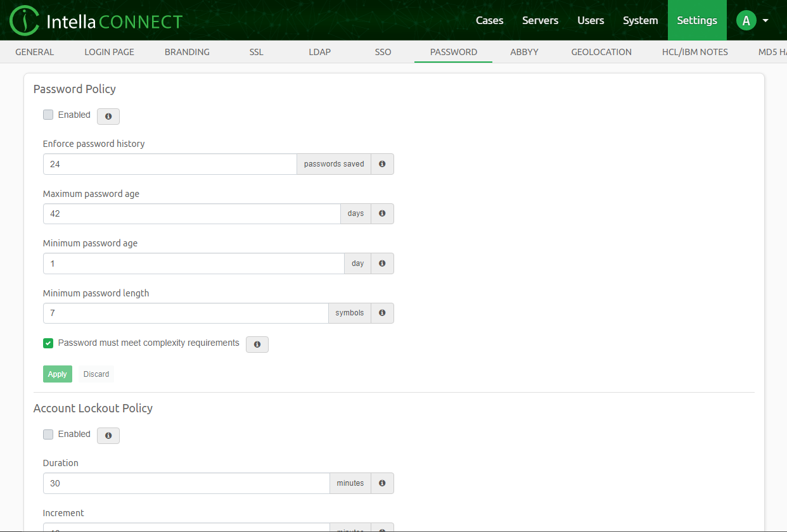This screenshot has width=787, height=532.
Task: View info for Minimum password age field
Action: click(381, 263)
